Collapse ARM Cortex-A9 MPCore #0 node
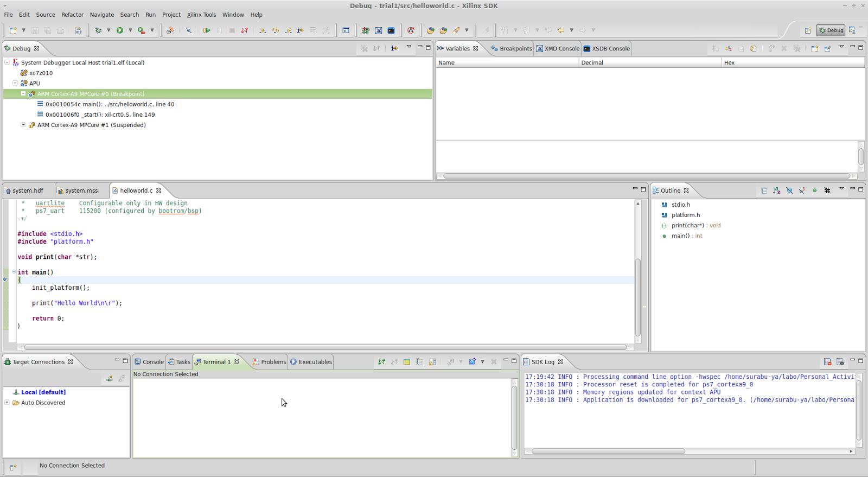The height and width of the screenshot is (477, 868). pos(23,93)
